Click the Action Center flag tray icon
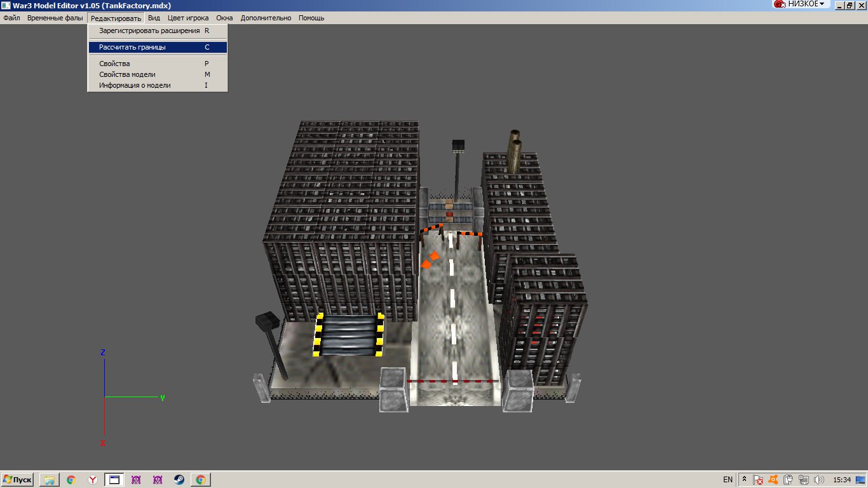Screen dimensions: 868x488 [x=758, y=480]
